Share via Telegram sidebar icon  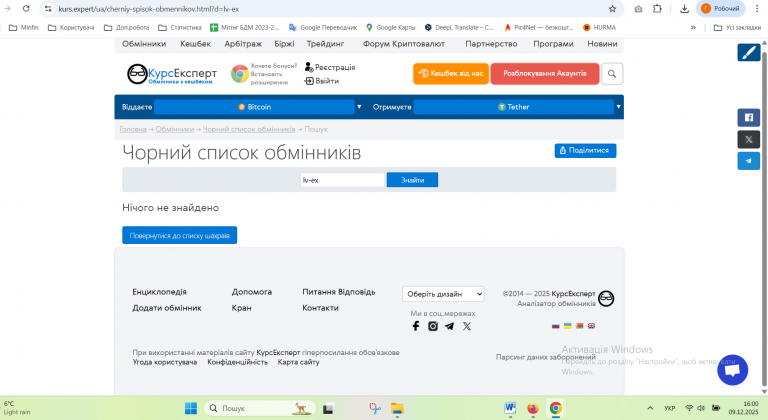click(x=748, y=161)
